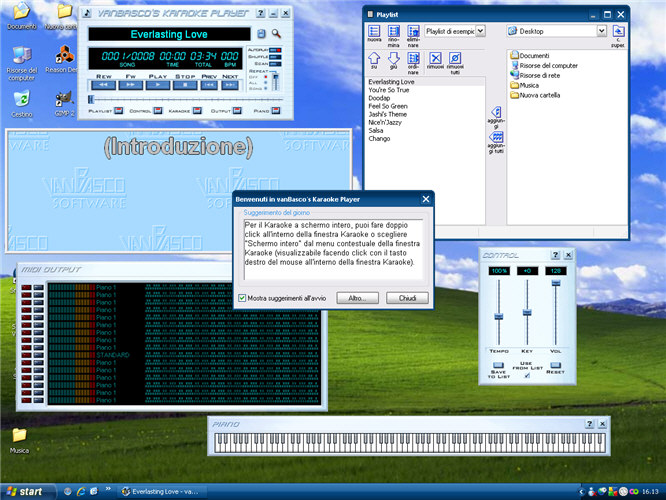Click the 'aggiungi tutti' add all icon
666x500 pixels.
click(496, 142)
